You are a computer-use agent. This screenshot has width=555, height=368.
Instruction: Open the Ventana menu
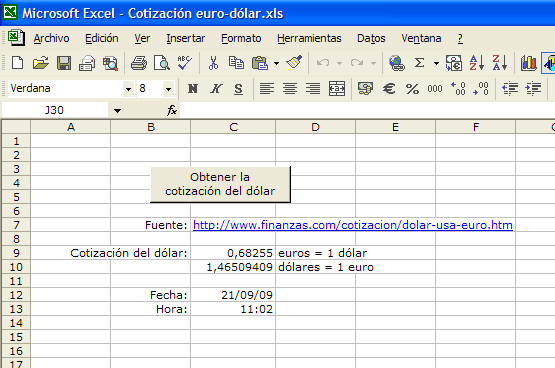click(x=421, y=38)
